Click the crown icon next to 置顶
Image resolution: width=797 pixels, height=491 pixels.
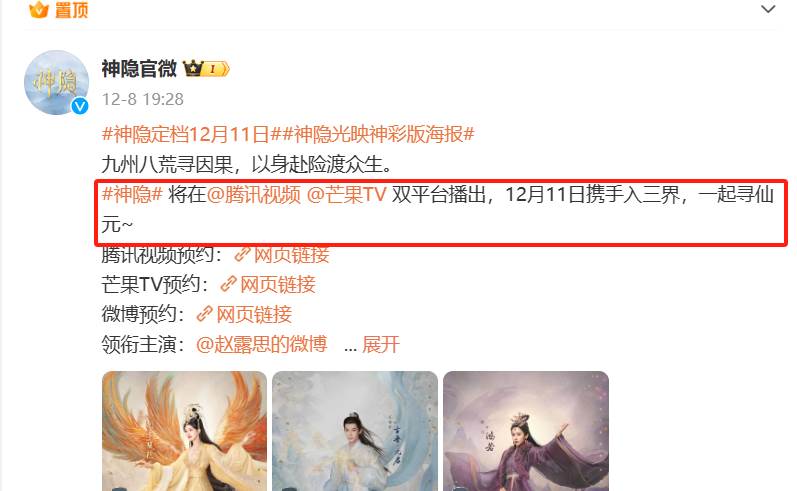pos(39,9)
